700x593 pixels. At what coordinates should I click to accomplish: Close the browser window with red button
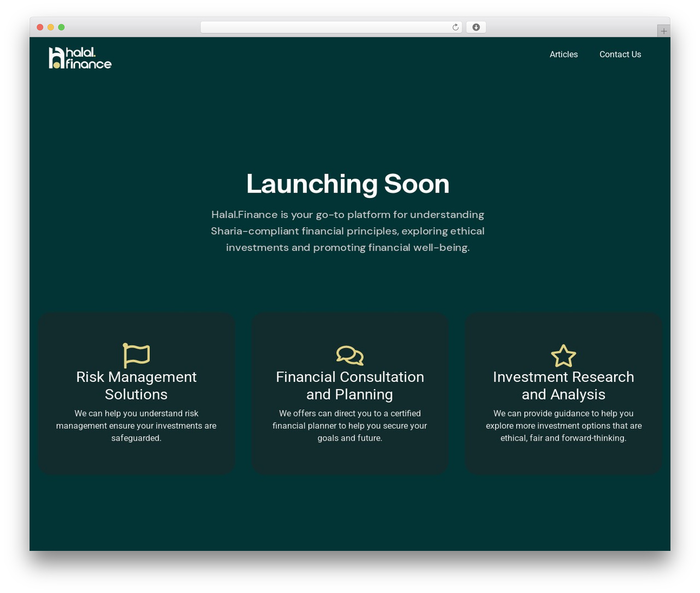pos(40,27)
